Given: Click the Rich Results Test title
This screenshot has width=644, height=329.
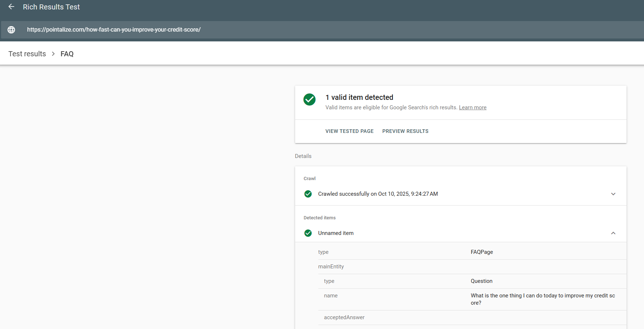Looking at the screenshot, I should [51, 7].
